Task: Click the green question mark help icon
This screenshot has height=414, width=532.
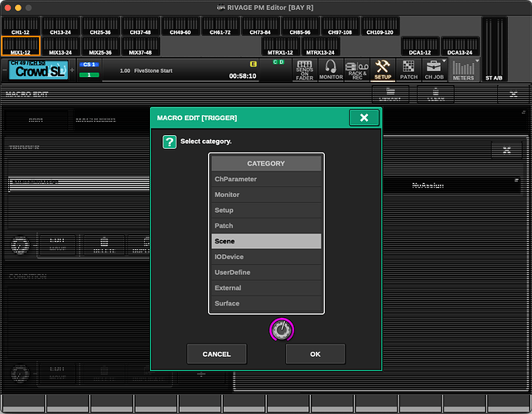Action: pyautogui.click(x=169, y=142)
